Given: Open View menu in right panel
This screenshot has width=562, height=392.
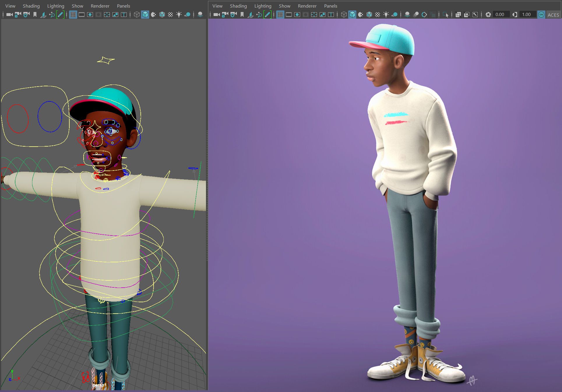Looking at the screenshot, I should click(217, 6).
